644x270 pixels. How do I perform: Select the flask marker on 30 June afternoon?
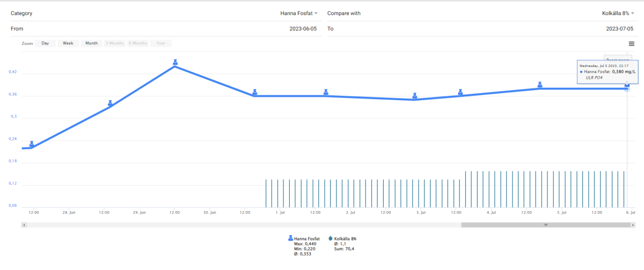(255, 92)
